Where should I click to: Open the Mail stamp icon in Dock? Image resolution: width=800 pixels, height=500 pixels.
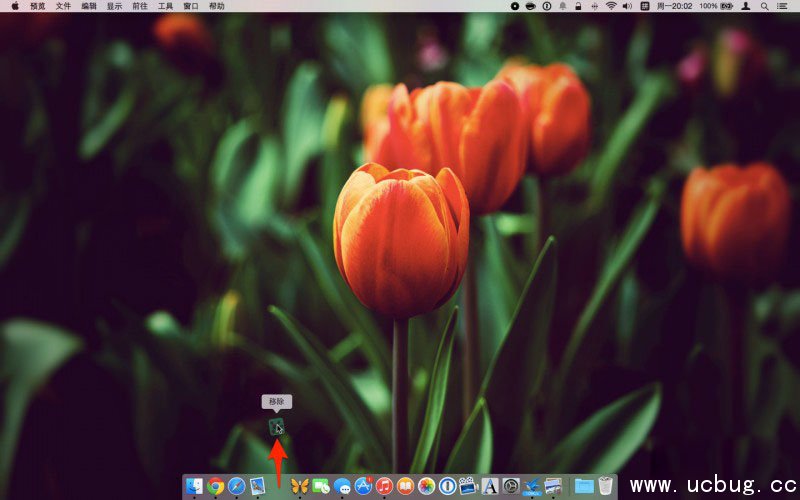pos(258,486)
